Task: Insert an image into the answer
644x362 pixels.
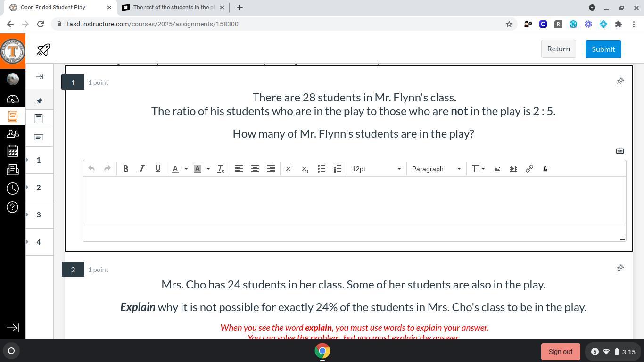Action: 497,169
